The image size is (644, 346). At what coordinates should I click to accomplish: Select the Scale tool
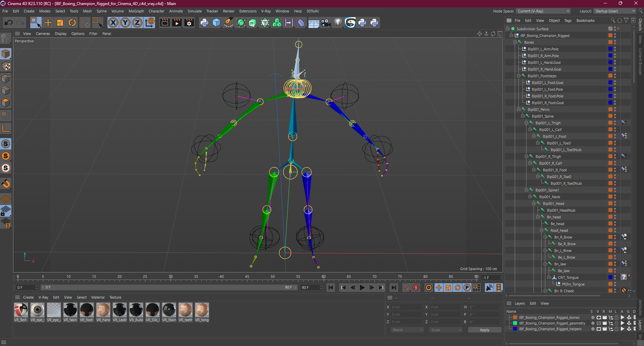(x=60, y=23)
